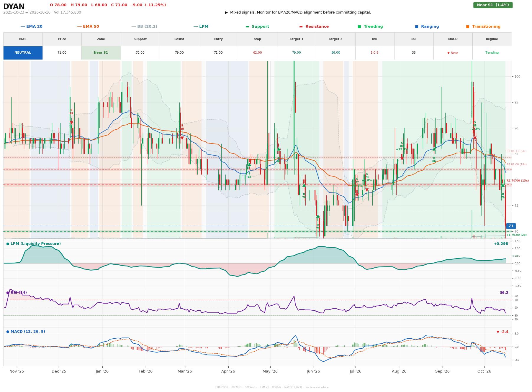
Task: Click the MACD Bear indicator cell
Action: [x=453, y=53]
